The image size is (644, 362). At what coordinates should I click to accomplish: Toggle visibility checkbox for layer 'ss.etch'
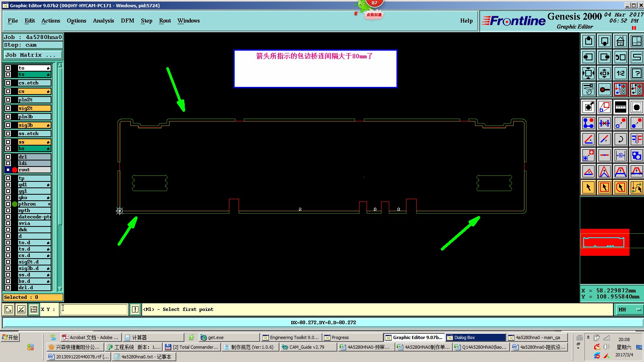8,134
